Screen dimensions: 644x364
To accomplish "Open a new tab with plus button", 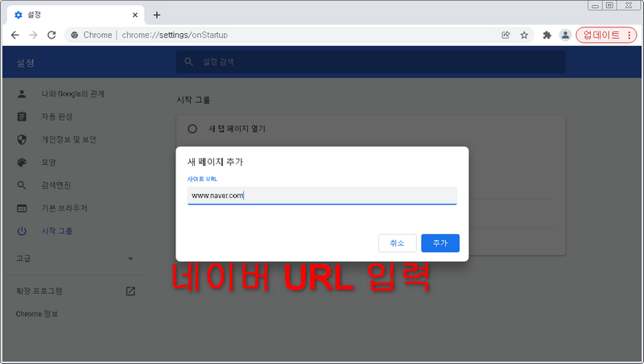I will [156, 14].
